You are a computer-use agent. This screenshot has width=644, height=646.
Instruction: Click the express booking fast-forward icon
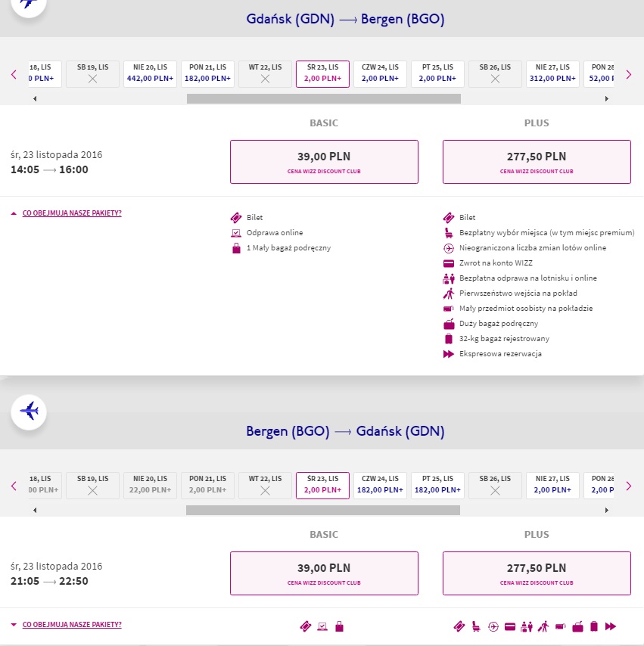pyautogui.click(x=449, y=354)
